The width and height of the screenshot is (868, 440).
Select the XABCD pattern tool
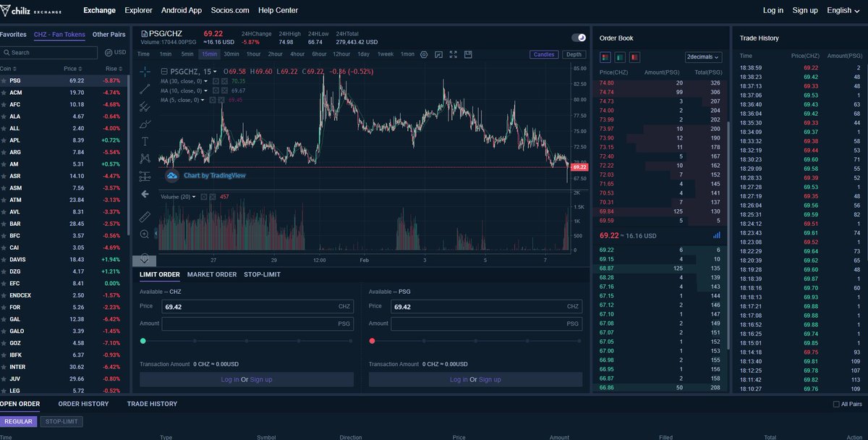point(145,158)
